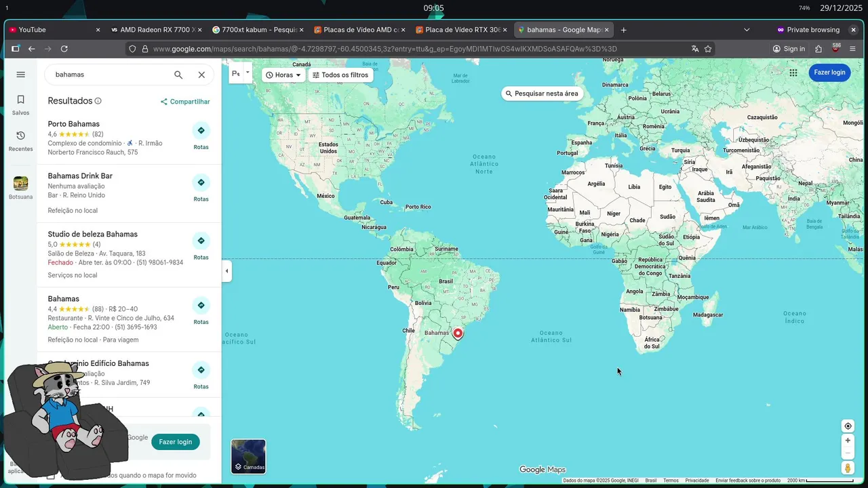Collapse the side panel arrow
The width and height of the screenshot is (868, 488).
point(226,271)
